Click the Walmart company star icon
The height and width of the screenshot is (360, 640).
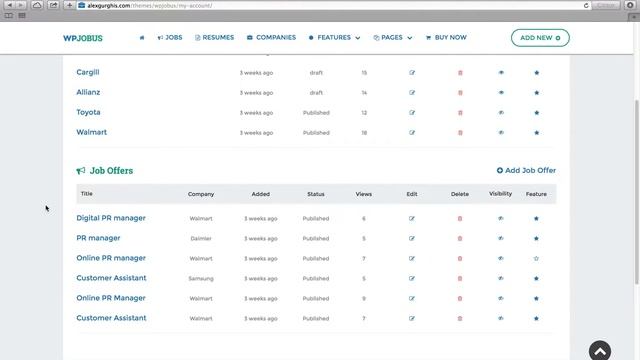[x=536, y=133]
